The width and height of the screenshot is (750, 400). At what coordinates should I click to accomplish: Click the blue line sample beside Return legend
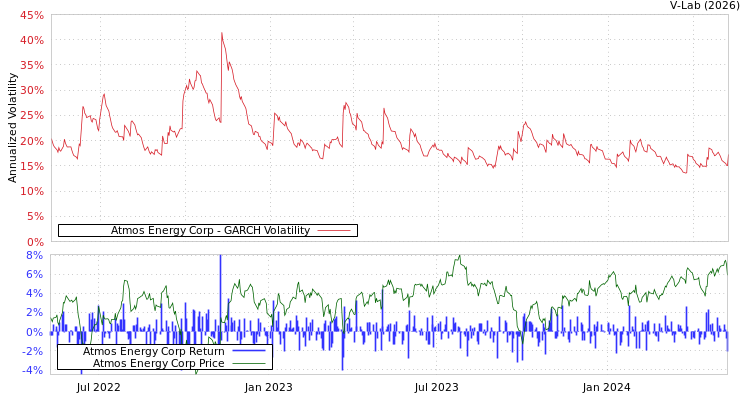pos(248,351)
